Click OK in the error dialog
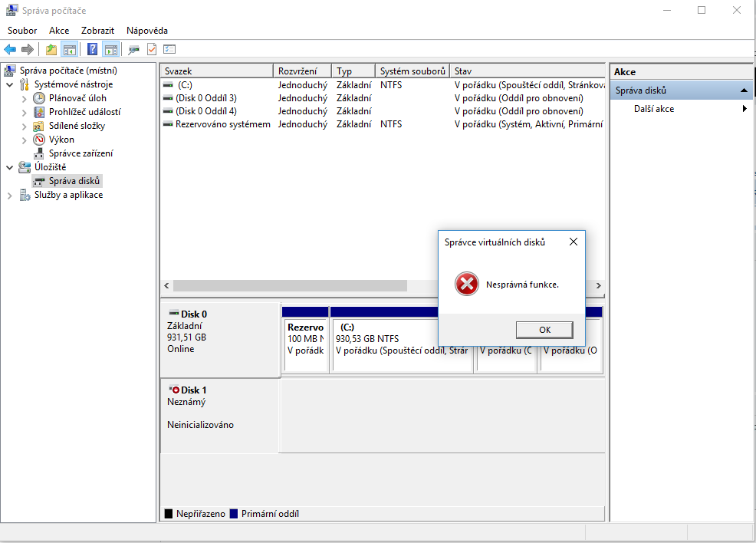756x543 pixels. coord(545,330)
